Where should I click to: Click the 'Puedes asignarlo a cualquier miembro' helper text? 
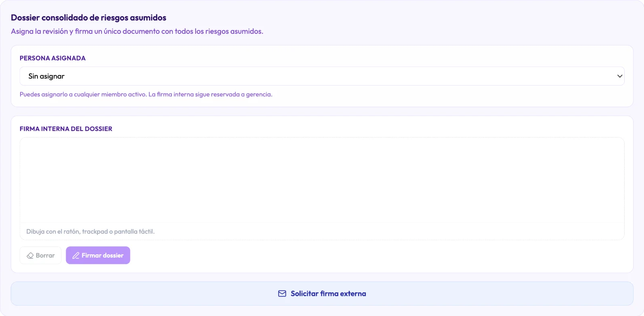[x=146, y=94]
